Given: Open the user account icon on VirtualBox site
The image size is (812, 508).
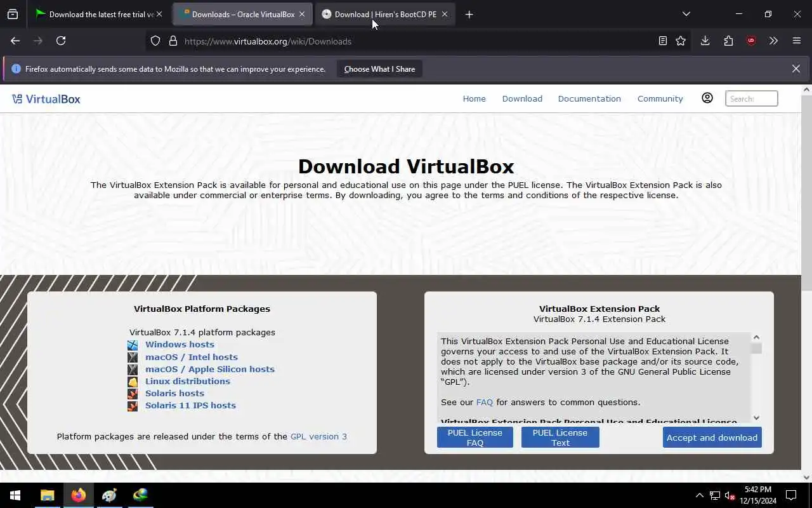Looking at the screenshot, I should tap(707, 98).
